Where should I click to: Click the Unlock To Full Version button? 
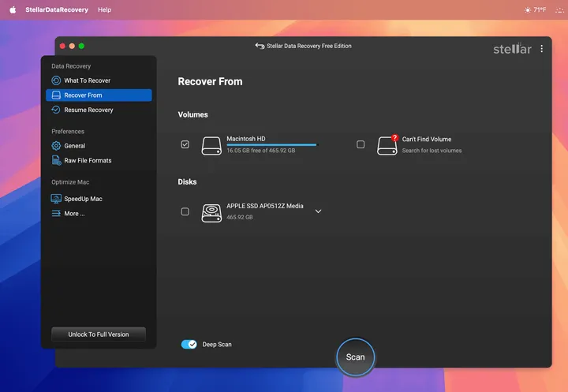tap(99, 334)
